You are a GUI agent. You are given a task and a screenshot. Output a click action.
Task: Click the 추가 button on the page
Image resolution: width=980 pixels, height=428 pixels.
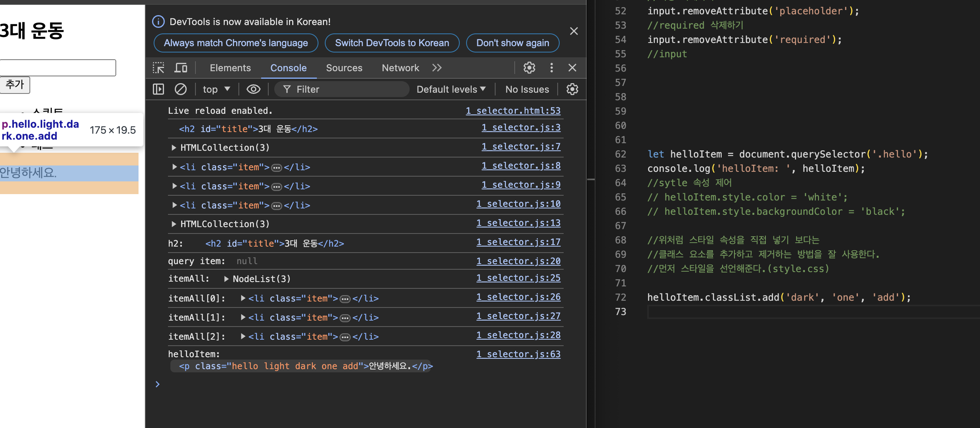coord(15,85)
